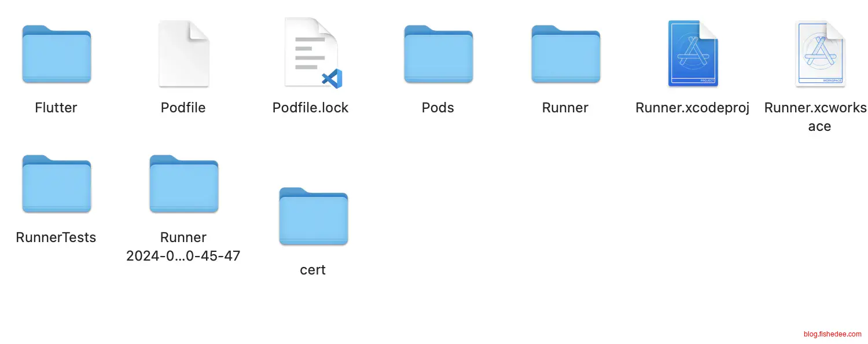
Task: Select the Runner 2024 archive folder icon
Action: pyautogui.click(x=183, y=184)
